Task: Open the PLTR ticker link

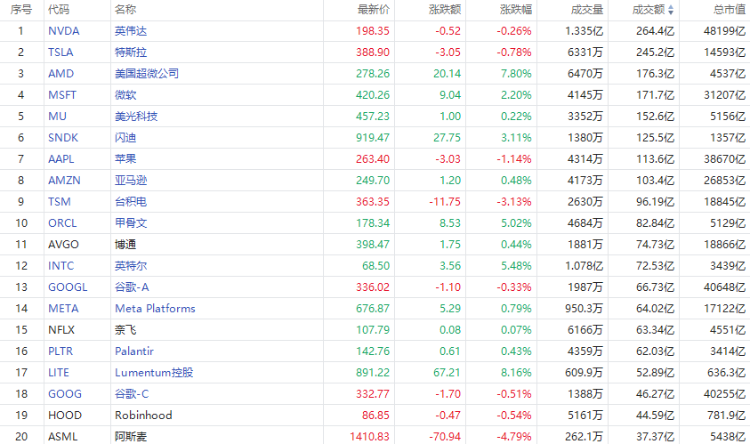Action: (60, 351)
